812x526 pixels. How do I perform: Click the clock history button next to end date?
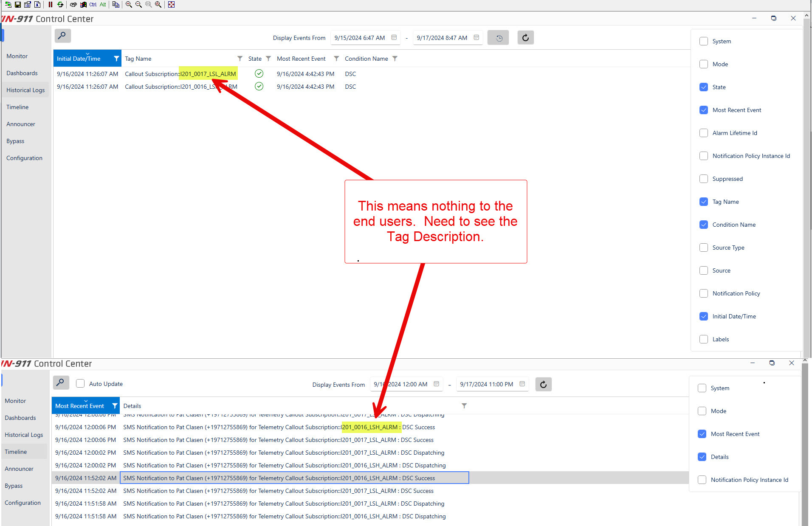click(498, 38)
